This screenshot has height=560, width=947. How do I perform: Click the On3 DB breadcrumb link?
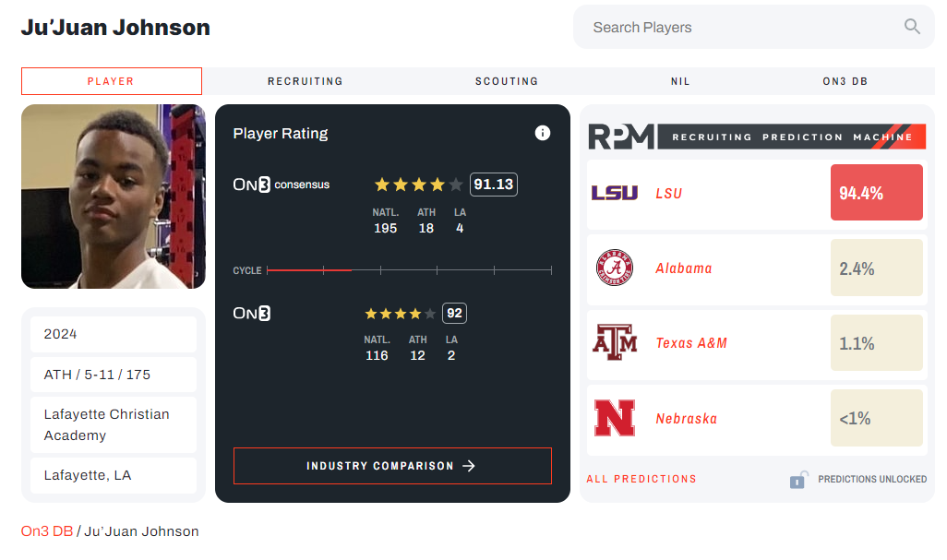click(46, 531)
